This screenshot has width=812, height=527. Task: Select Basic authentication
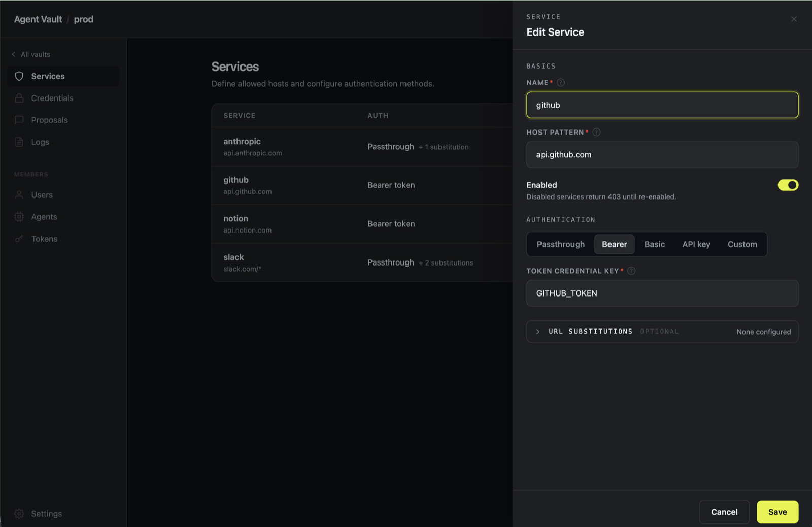655,244
